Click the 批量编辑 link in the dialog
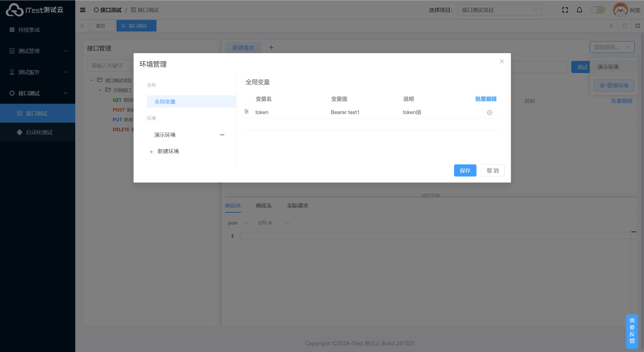The image size is (644, 352). point(486,99)
